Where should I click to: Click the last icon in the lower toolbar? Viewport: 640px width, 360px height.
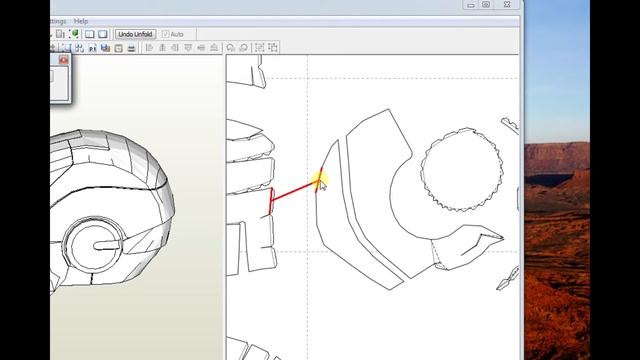(x=273, y=48)
